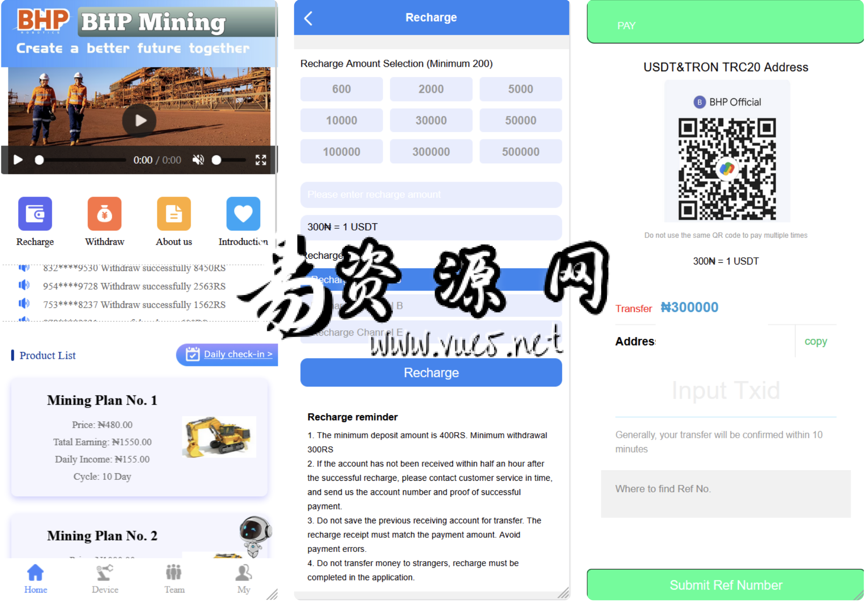Select recharge amount 5000

(x=521, y=89)
